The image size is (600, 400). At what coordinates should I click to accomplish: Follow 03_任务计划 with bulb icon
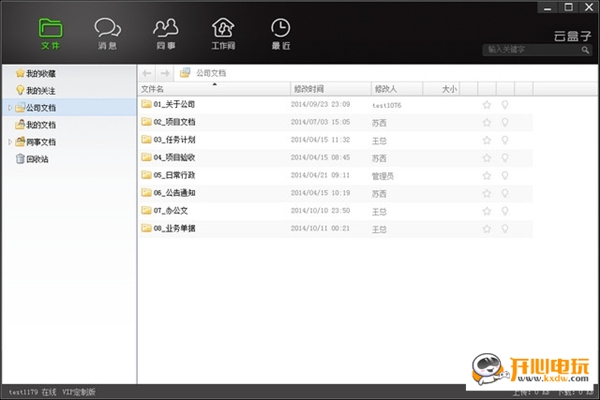pyautogui.click(x=505, y=140)
